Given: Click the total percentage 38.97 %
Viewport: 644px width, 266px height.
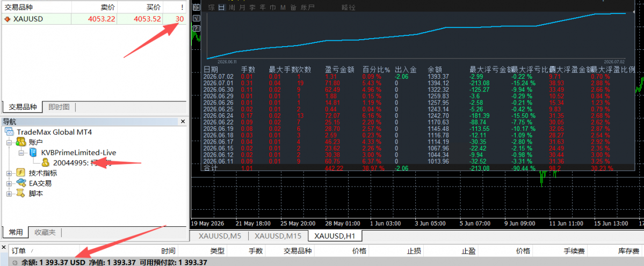Looking at the screenshot, I should point(373,168).
